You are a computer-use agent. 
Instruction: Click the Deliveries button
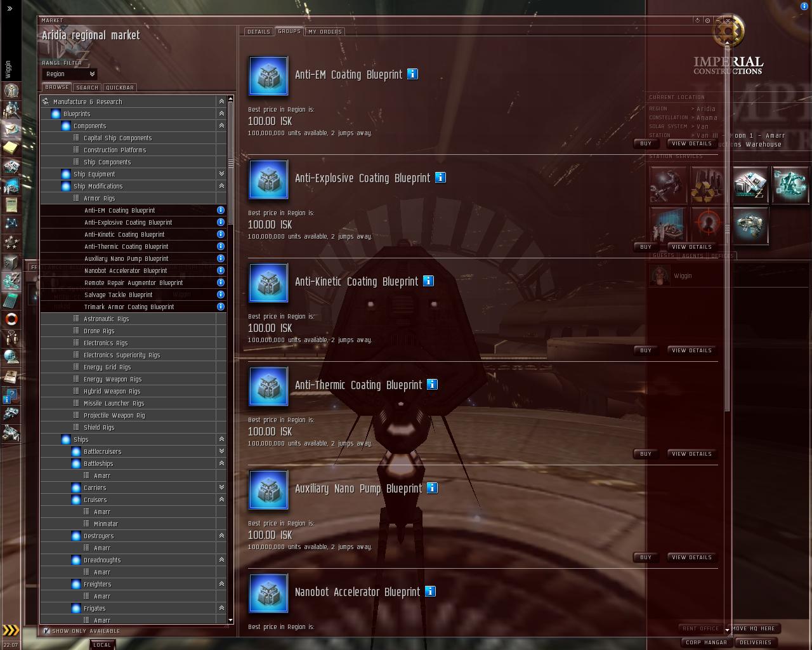[756, 642]
